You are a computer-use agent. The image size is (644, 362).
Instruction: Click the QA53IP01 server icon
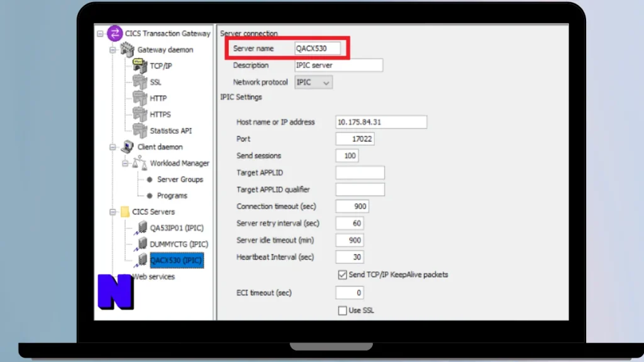click(x=140, y=228)
